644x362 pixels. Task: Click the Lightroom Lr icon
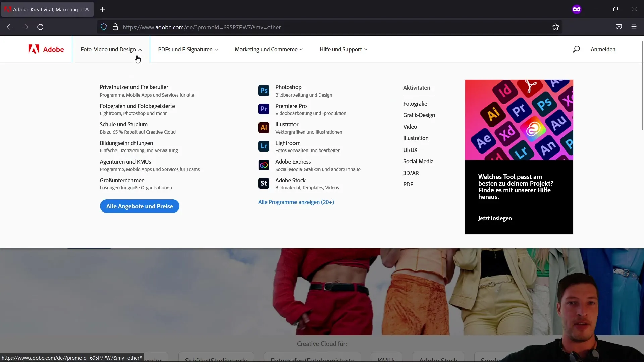point(264,146)
